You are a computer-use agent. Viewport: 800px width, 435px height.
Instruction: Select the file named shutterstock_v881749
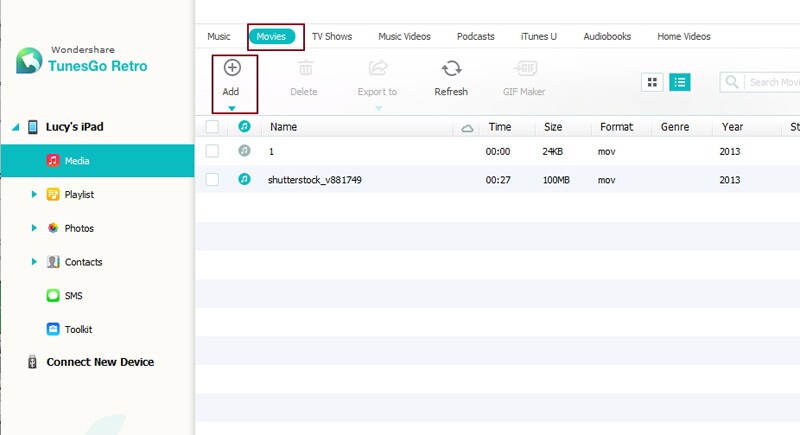tap(315, 180)
